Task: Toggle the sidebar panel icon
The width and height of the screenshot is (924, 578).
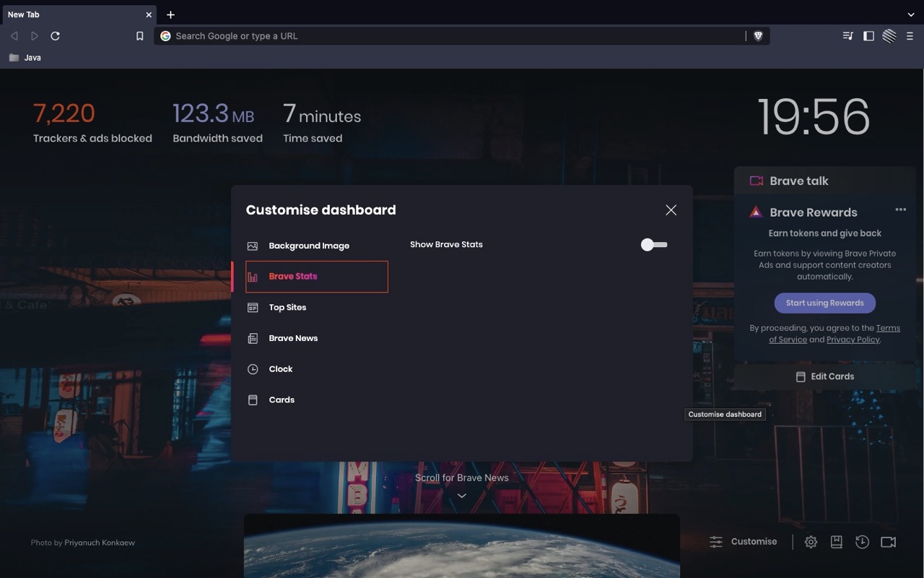Action: (x=868, y=35)
